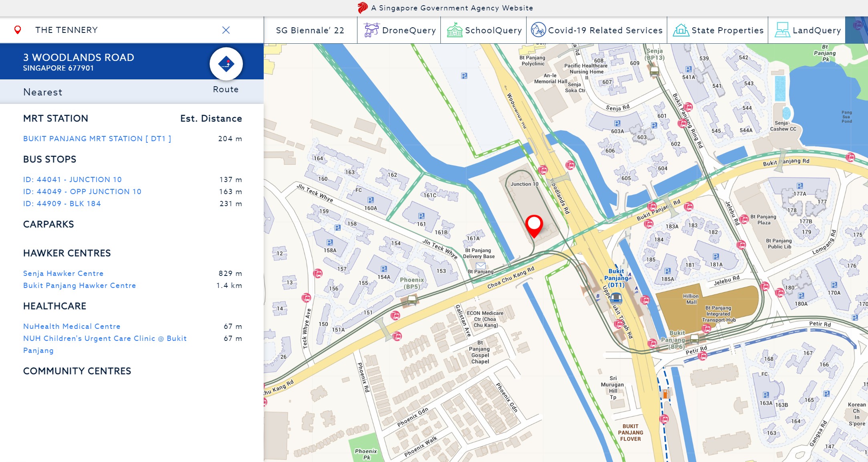Click the red location marker on the map
Image resolution: width=868 pixels, height=462 pixels.
click(x=534, y=226)
